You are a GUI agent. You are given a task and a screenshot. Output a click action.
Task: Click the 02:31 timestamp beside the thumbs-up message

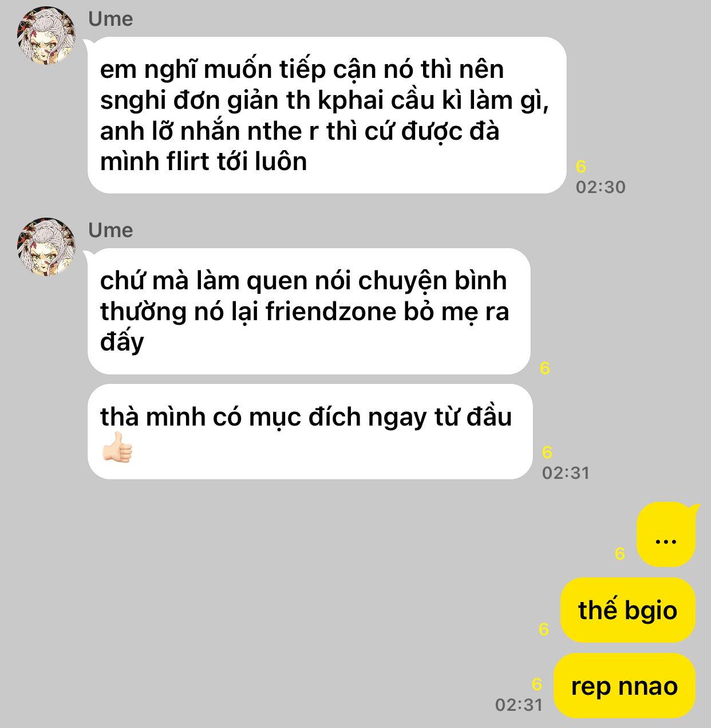pos(566,473)
